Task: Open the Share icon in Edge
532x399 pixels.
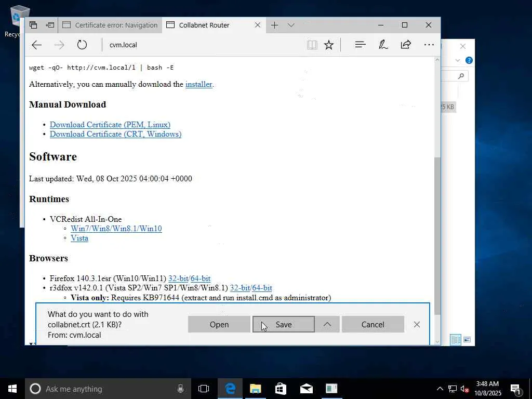Action: point(406,45)
